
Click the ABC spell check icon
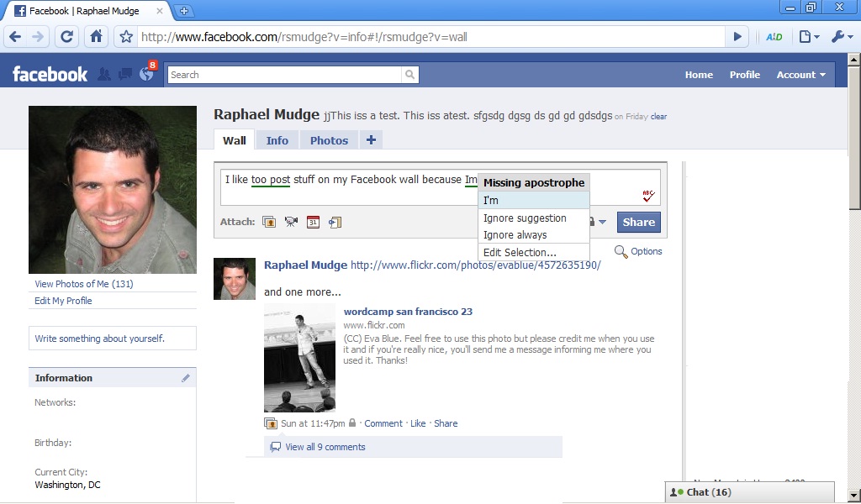click(647, 196)
